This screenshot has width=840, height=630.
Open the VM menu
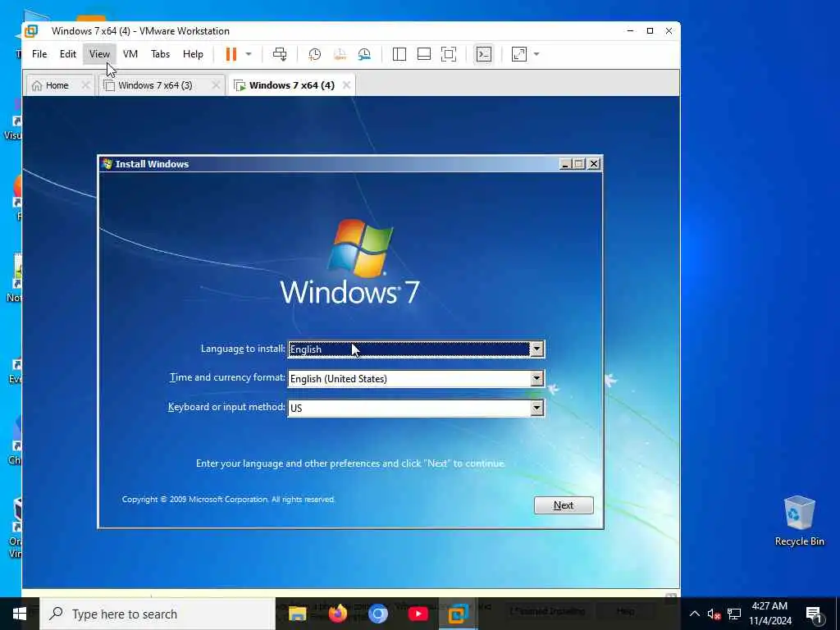tap(130, 54)
